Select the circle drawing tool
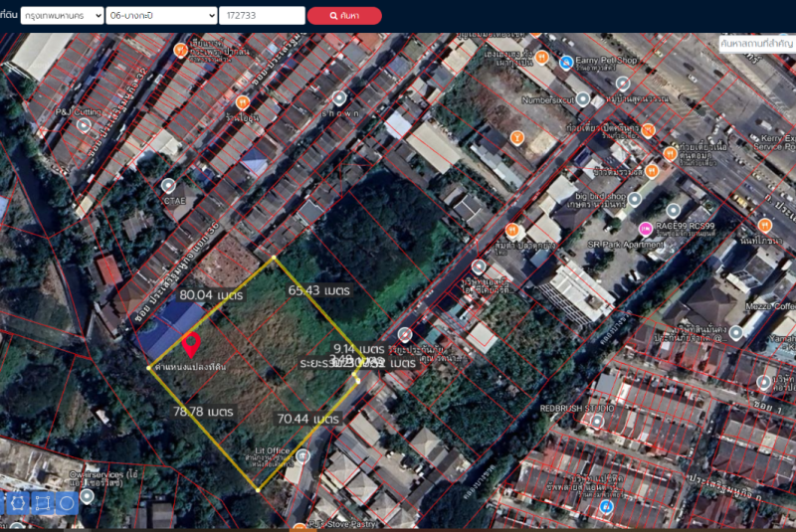The width and height of the screenshot is (796, 532). (x=67, y=504)
